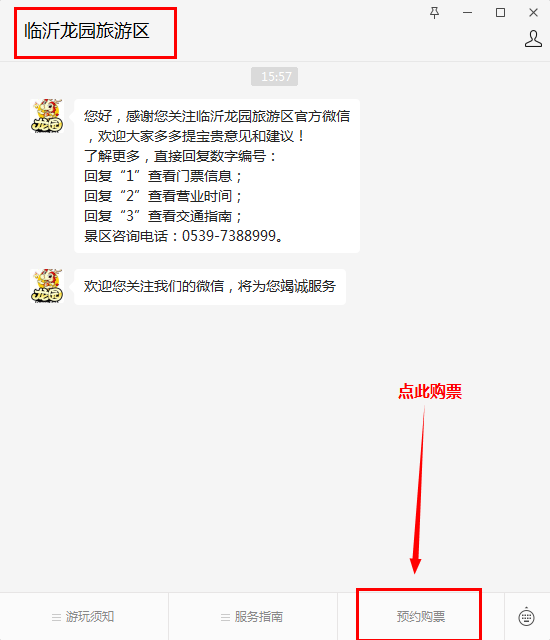This screenshot has width=550, height=640.
Task: Close the chat window
Action: pos(533,13)
